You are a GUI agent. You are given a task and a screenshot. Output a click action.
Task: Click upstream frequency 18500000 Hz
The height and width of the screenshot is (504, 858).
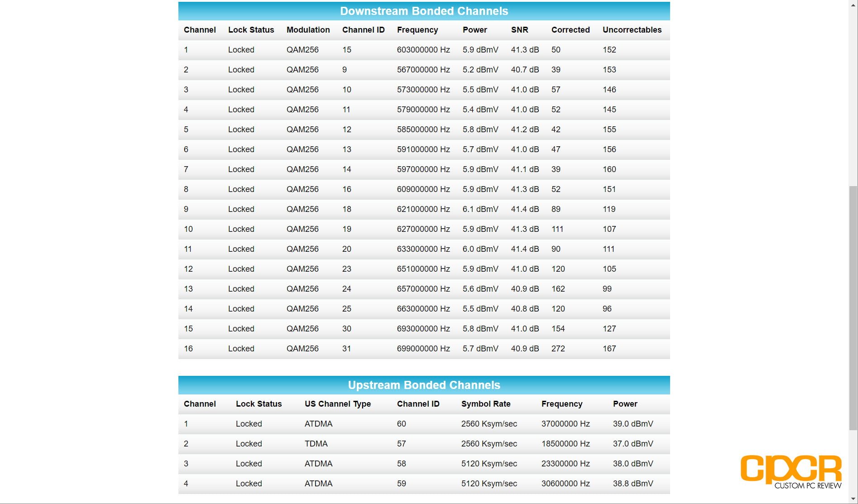[x=566, y=444]
